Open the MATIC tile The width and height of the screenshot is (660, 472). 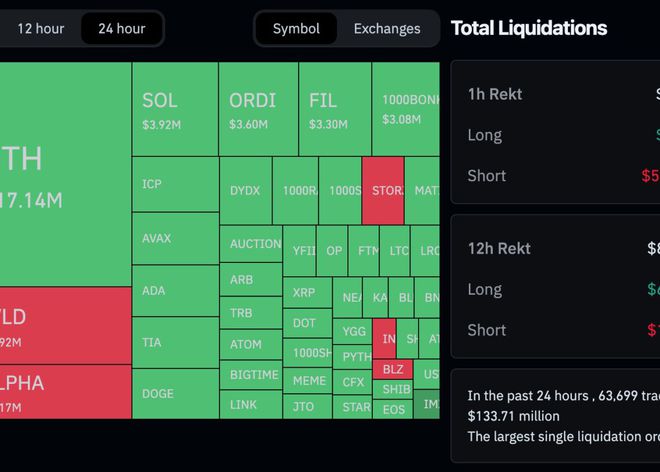coord(423,191)
